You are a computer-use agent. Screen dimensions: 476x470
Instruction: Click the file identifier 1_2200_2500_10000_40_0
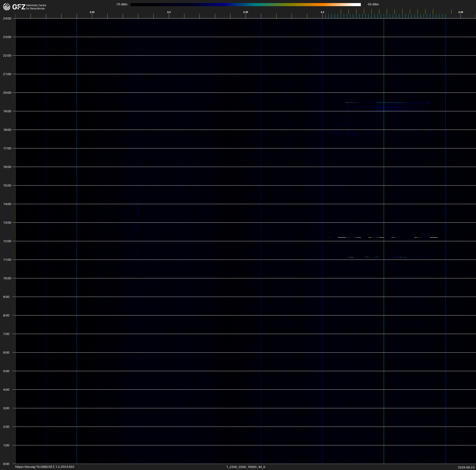click(x=246, y=467)
